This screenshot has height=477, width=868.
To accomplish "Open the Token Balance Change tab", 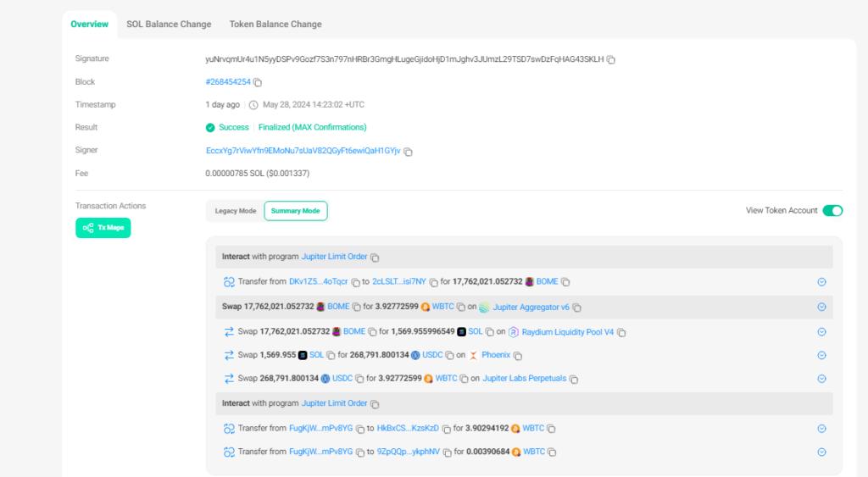I will (275, 25).
